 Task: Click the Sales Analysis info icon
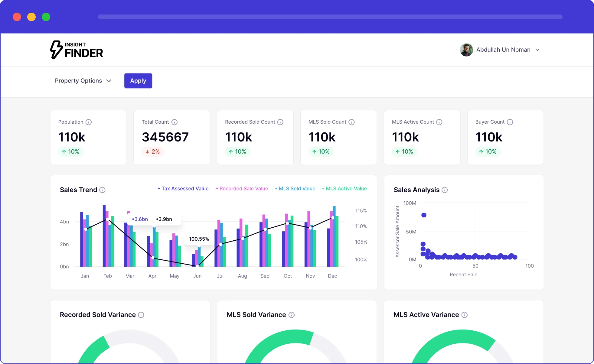445,190
